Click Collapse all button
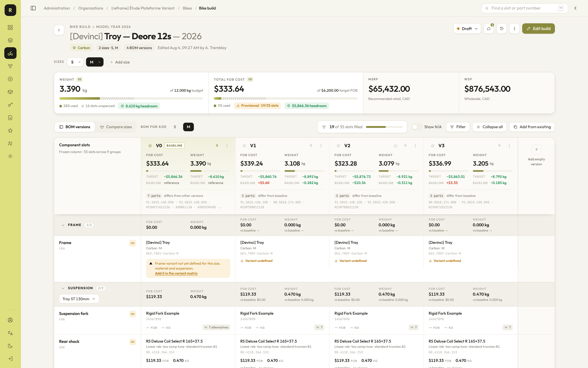This screenshot has height=368, width=588. (x=489, y=127)
